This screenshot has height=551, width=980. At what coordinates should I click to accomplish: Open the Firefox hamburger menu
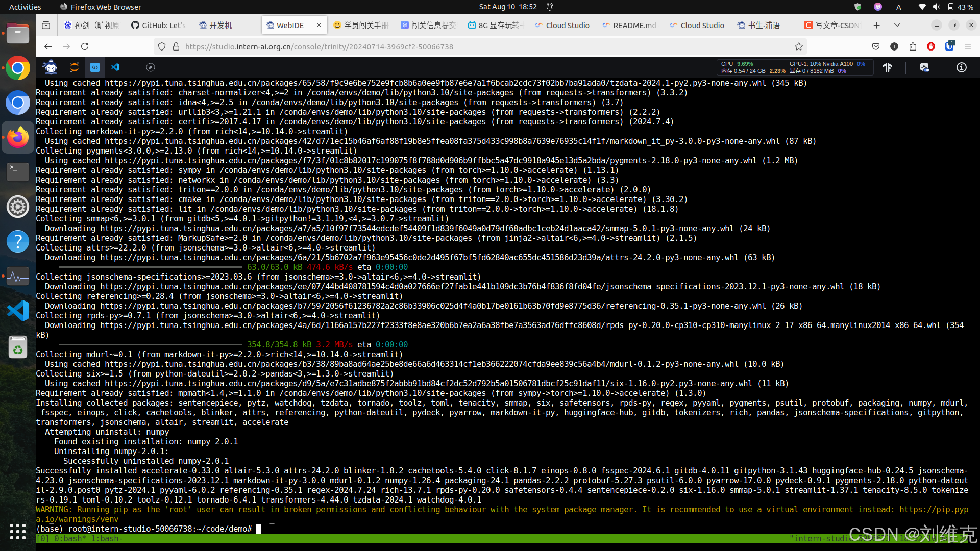tap(968, 46)
